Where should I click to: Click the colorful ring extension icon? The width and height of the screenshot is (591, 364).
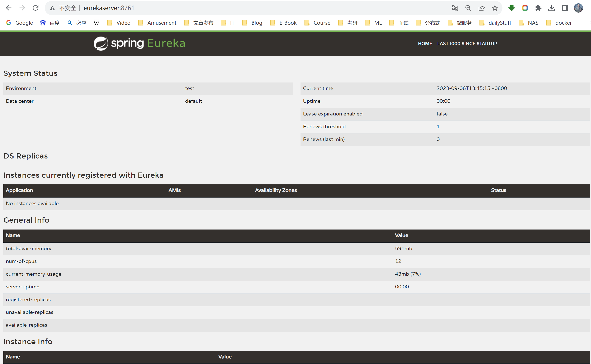[525, 8]
